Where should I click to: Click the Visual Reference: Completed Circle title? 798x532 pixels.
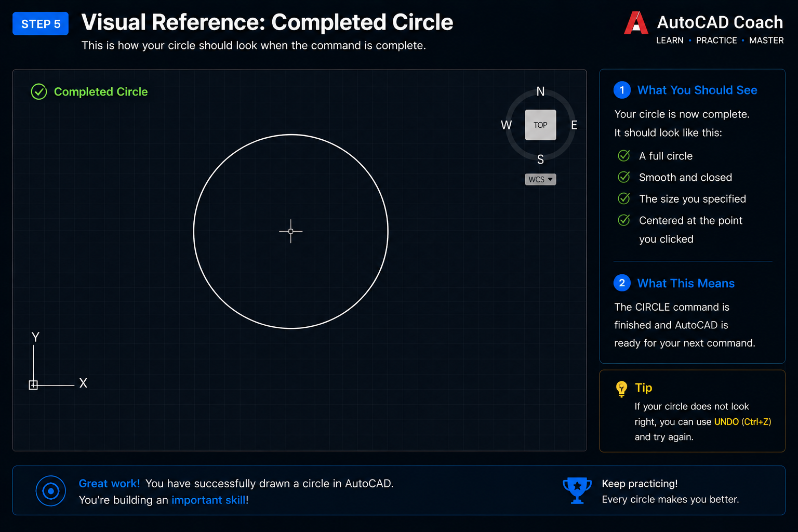267,22
